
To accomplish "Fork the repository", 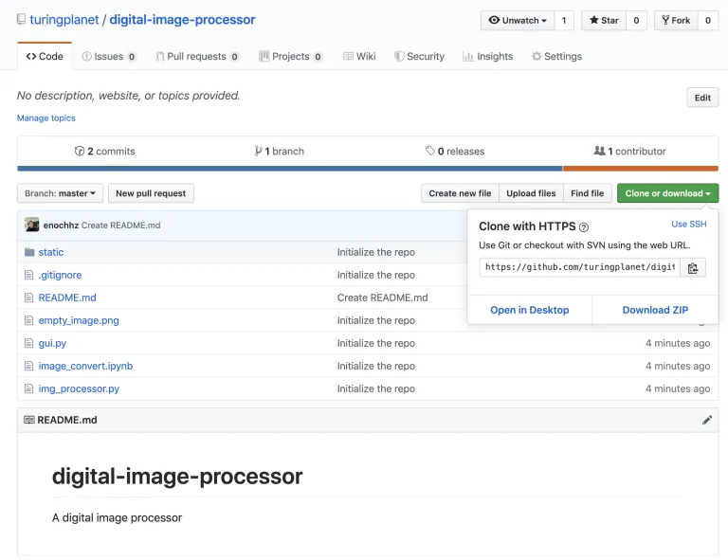I will (676, 21).
